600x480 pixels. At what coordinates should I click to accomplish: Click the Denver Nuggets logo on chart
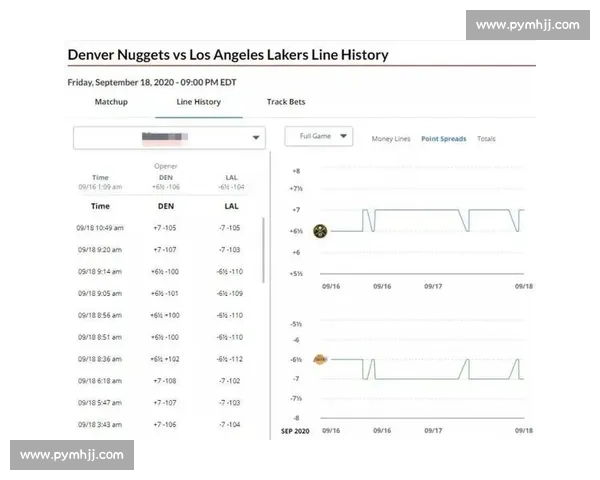pos(321,231)
